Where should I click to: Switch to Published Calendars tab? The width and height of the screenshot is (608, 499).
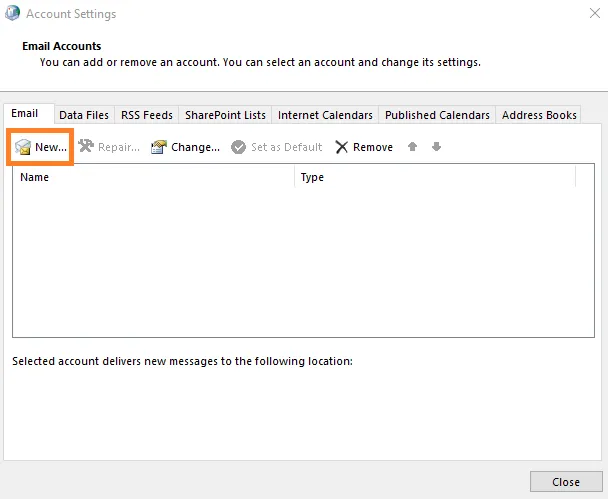(x=437, y=115)
